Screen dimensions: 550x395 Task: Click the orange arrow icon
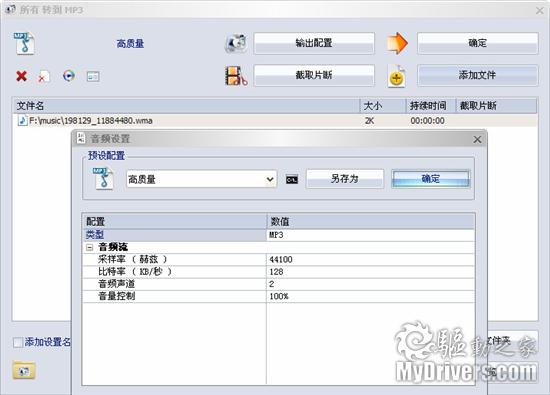point(397,43)
